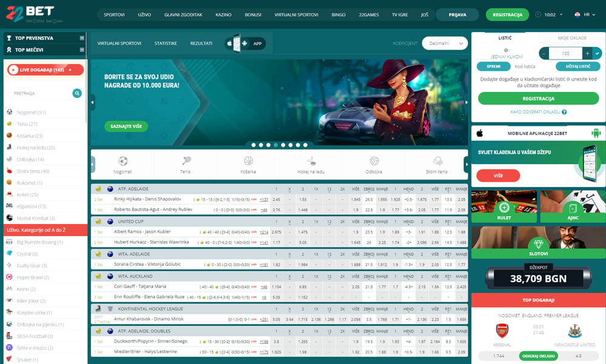Viewport: 606px width, 364px height.
Task: Click the clock icon beside 10:02
Action: coord(538,15)
